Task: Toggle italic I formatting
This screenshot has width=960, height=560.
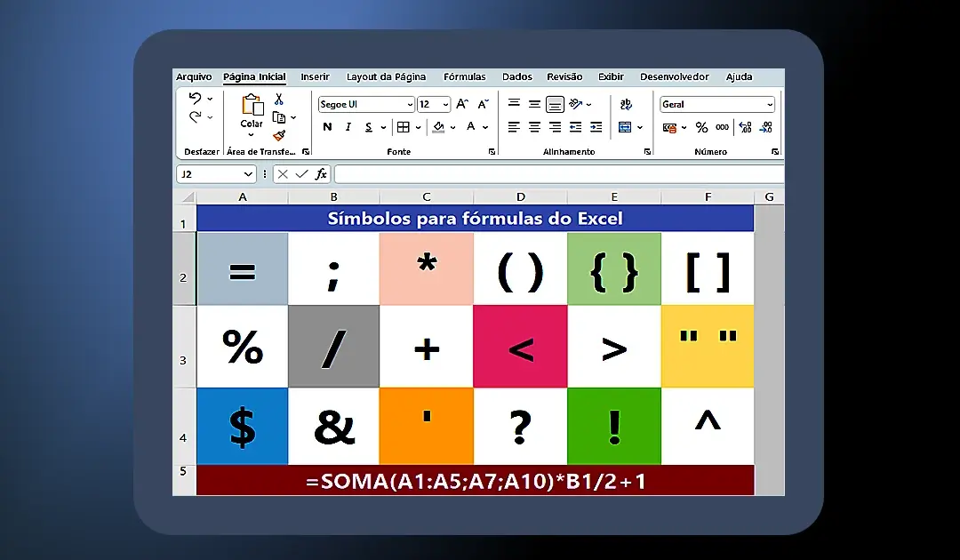Action: (348, 127)
